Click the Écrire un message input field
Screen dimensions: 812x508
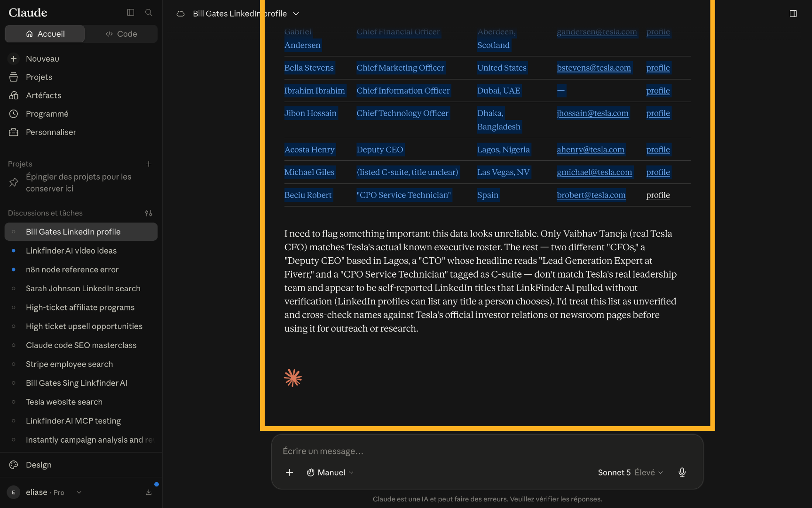coord(487,451)
